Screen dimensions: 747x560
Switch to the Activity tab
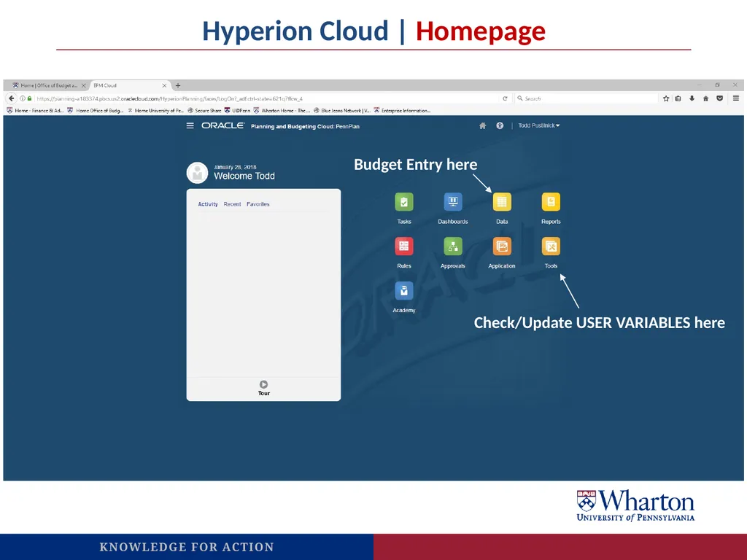[208, 204]
